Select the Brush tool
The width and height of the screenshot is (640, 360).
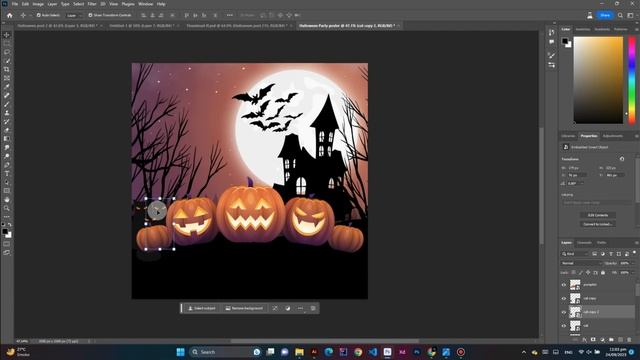point(7,104)
